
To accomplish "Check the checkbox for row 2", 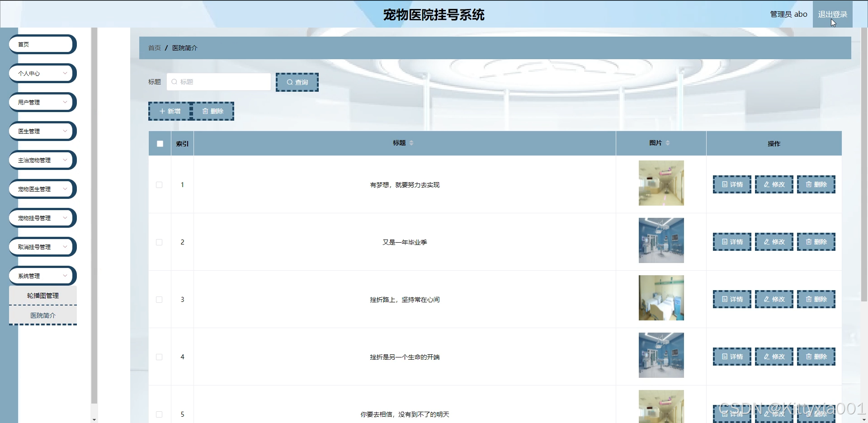I will 159,242.
